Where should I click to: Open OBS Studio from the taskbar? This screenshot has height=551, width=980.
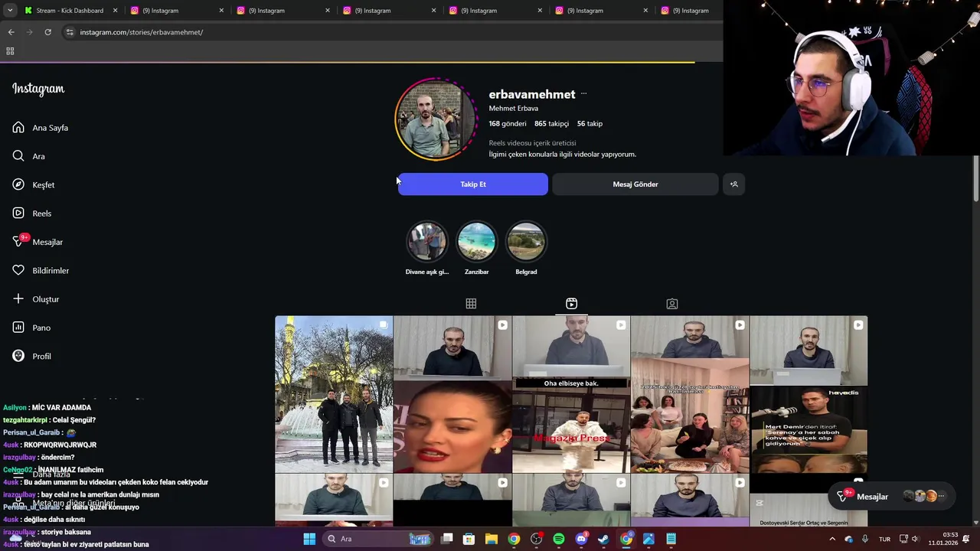536,539
